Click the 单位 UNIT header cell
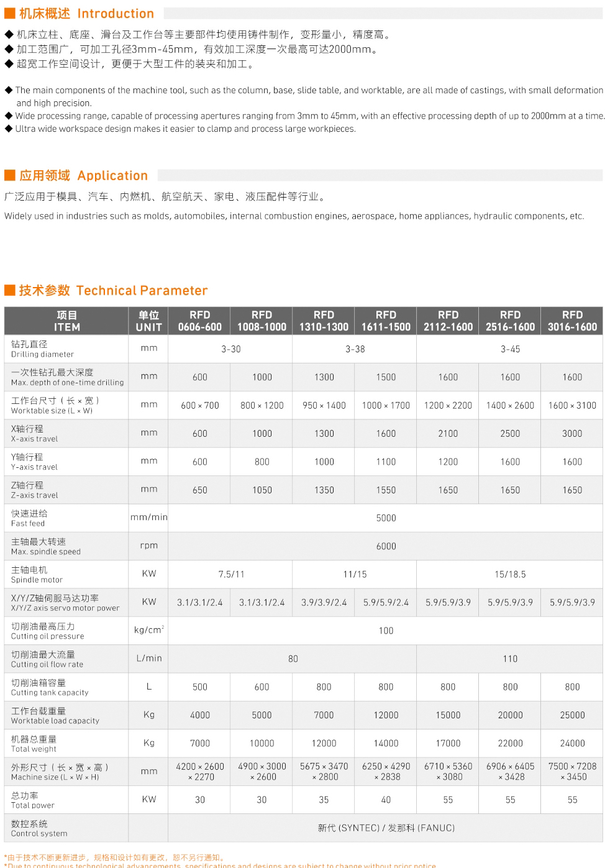 click(x=148, y=320)
